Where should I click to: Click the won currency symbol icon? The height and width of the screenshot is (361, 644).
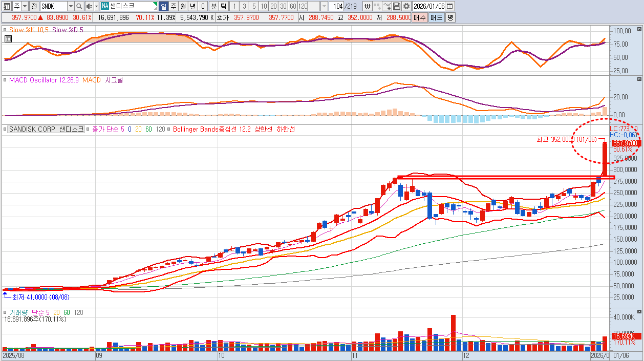(368, 6)
